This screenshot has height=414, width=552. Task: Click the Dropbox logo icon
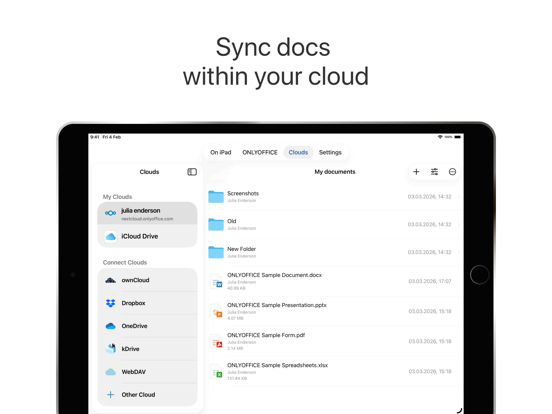coord(111,303)
